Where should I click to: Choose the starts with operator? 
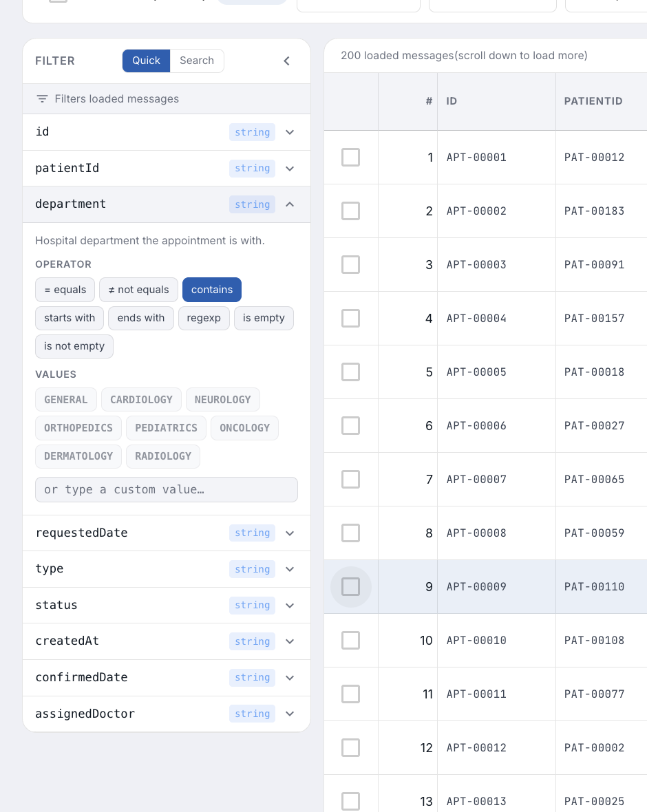tap(70, 318)
